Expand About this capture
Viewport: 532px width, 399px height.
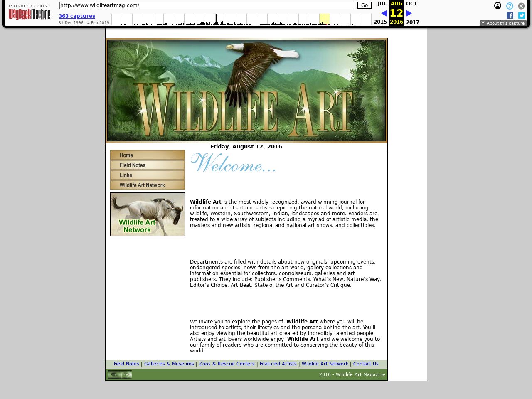click(503, 23)
